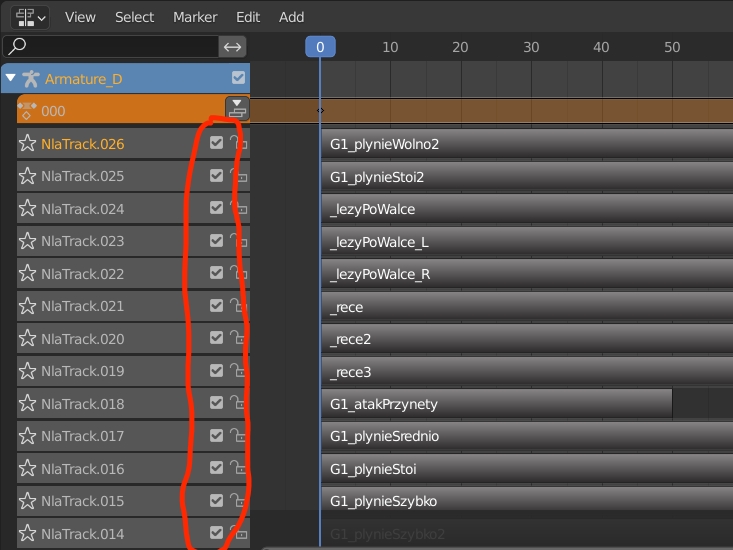Select the _rece strip

[527, 307]
